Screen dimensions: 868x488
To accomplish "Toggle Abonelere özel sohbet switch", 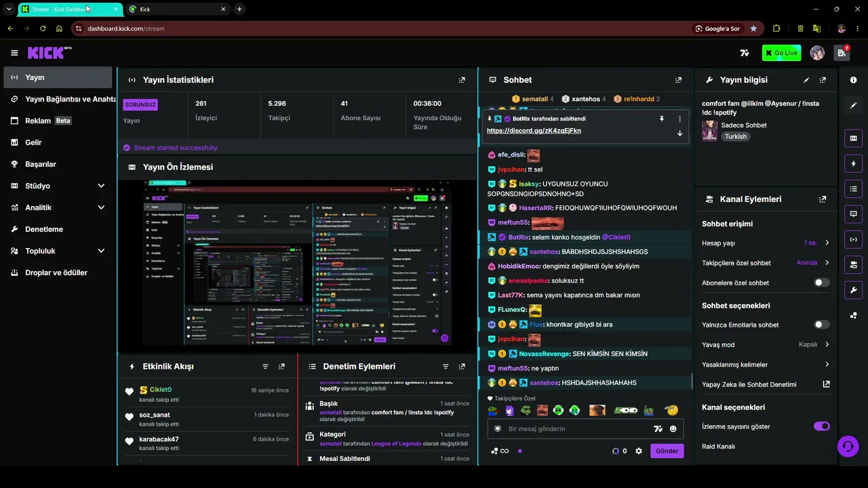I will point(821,283).
